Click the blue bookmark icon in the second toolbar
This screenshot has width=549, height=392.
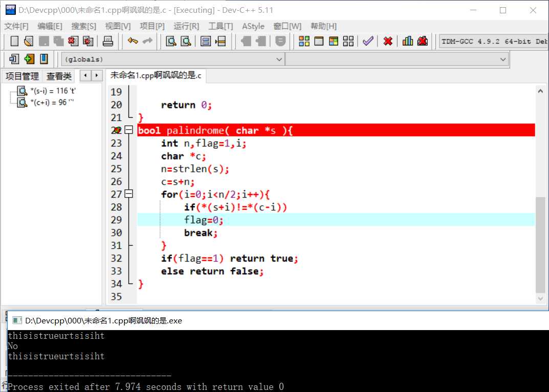pyautogui.click(x=44, y=59)
